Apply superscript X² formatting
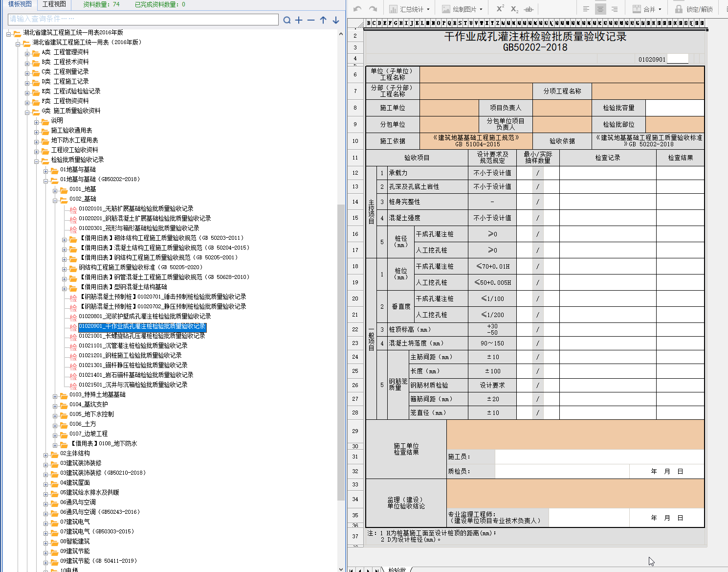 click(x=500, y=9)
